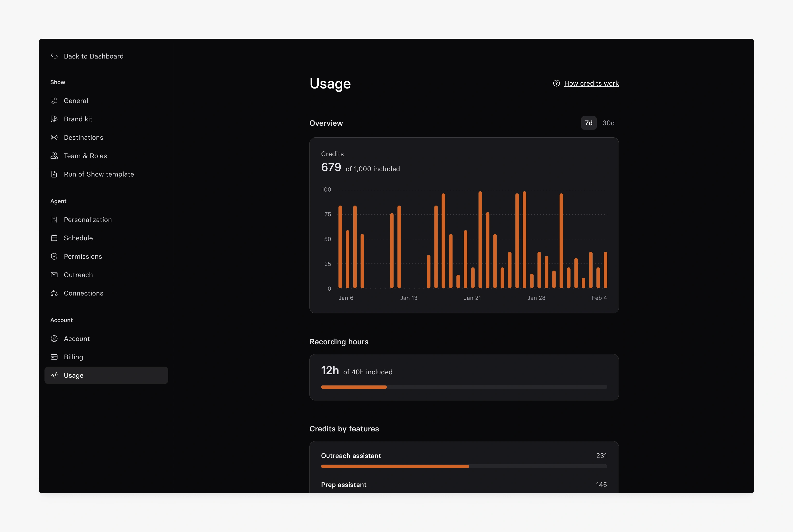Click the Jan 21 axis label

(x=472, y=298)
